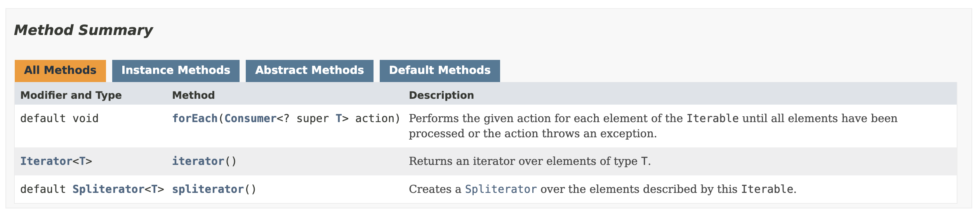The height and width of the screenshot is (217, 980).
Task: Open the forEach method link
Action: [x=195, y=119]
